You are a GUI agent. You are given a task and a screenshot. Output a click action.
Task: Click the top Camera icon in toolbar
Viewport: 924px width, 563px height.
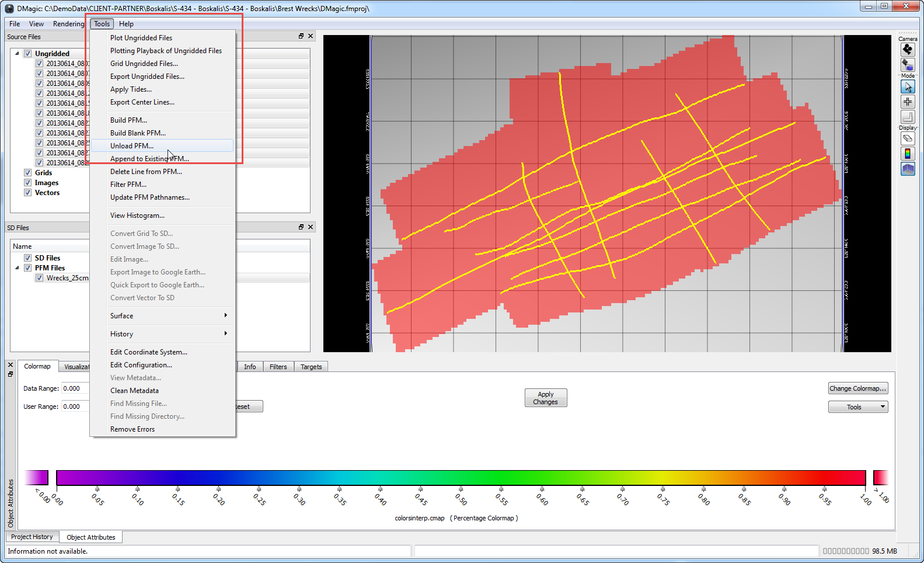(x=908, y=50)
